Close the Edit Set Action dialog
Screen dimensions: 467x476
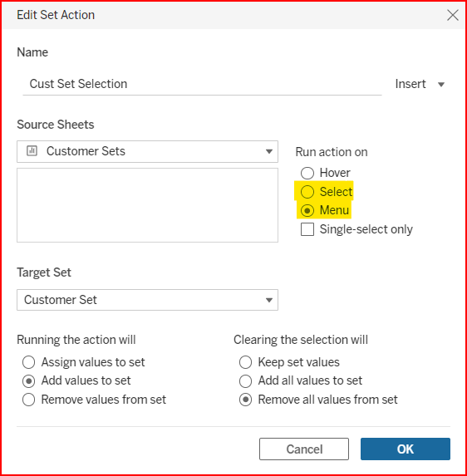click(x=452, y=15)
